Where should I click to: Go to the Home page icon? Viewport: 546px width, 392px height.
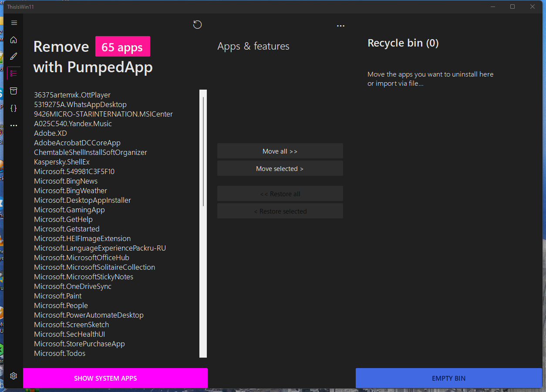(14, 40)
